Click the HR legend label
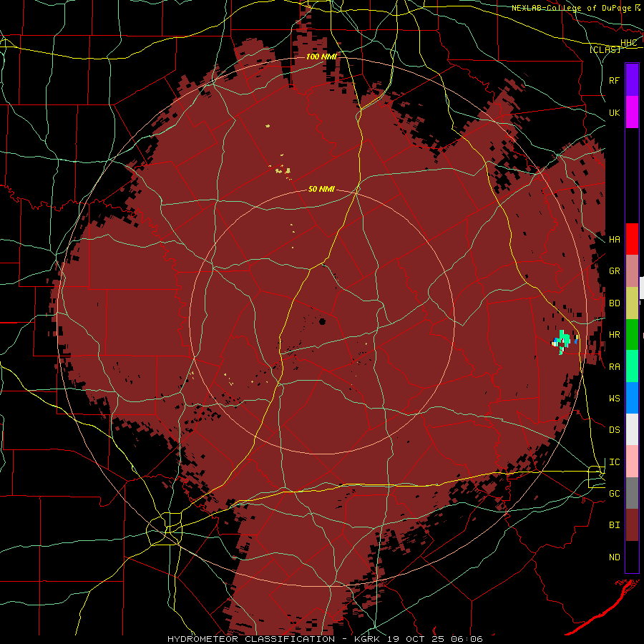Viewport: 644px width, 644px height. [x=615, y=335]
